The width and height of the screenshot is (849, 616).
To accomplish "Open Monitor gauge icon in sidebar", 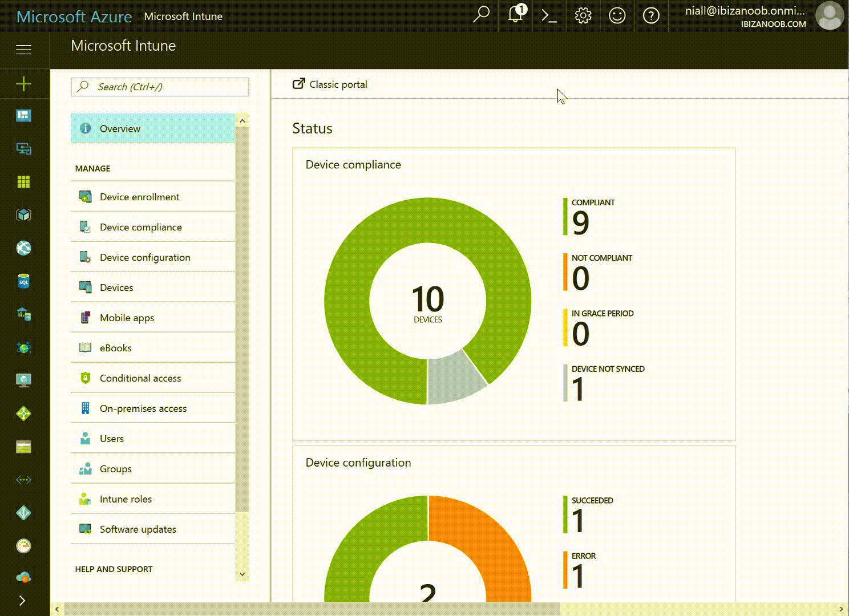I will (x=23, y=546).
